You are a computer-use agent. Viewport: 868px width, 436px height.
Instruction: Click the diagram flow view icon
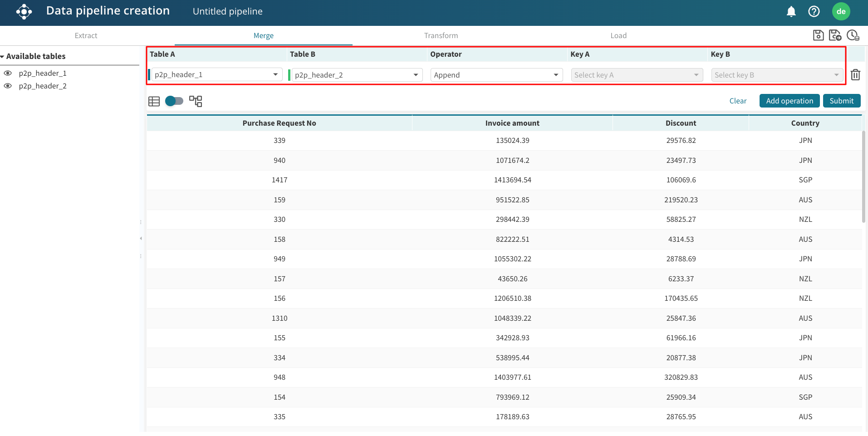tap(196, 101)
